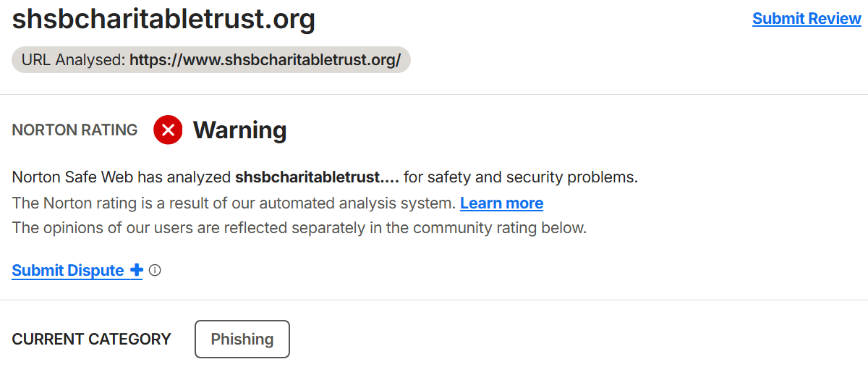The height and width of the screenshot is (367, 868).
Task: Click the https://www.shsbcharitabletrust.org/ URL text
Action: click(265, 60)
